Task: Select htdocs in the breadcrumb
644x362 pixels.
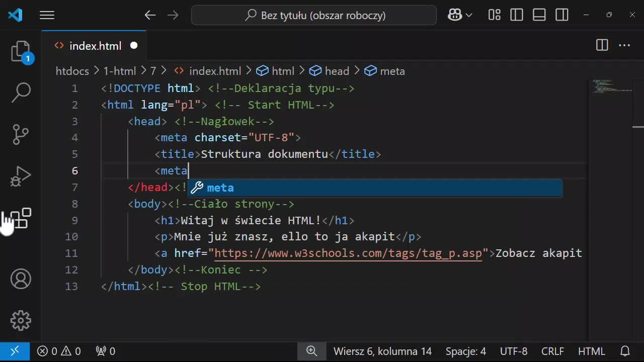Action: (72, 71)
